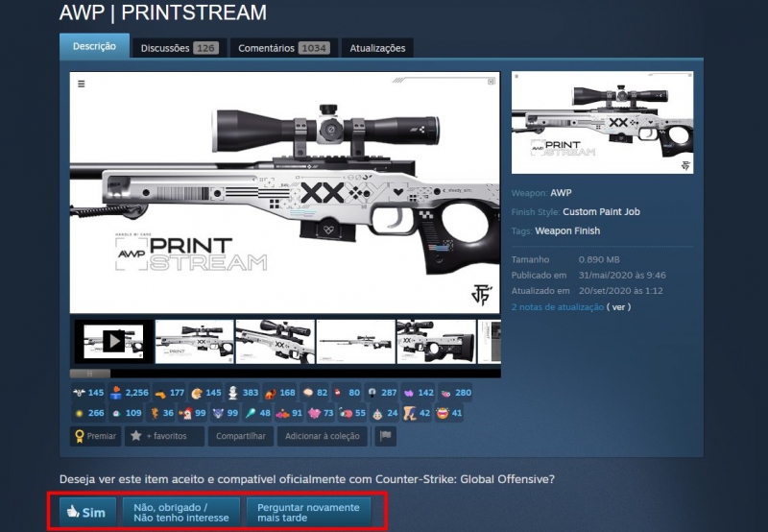Switch to the Discussões tab

point(180,48)
